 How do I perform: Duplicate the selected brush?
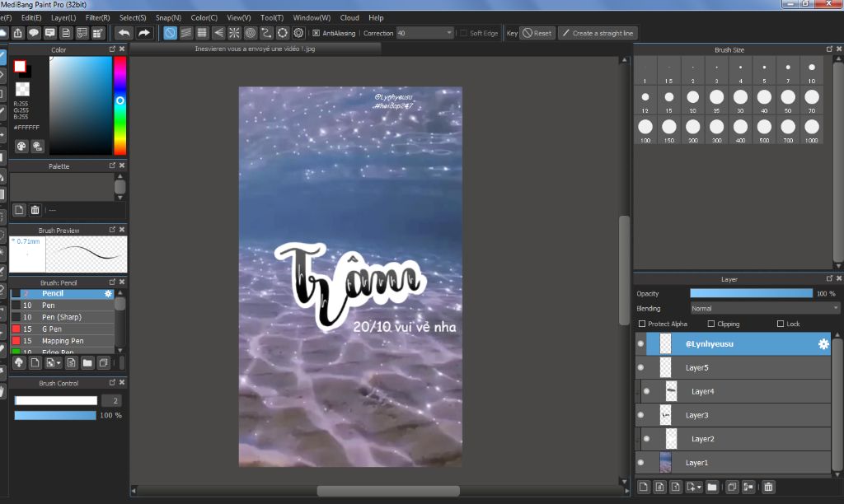[x=103, y=362]
